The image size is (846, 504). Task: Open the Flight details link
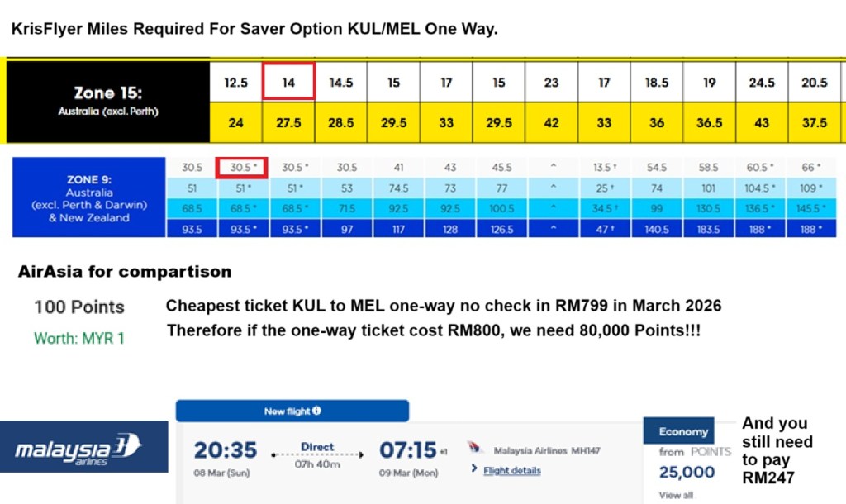[x=512, y=470]
